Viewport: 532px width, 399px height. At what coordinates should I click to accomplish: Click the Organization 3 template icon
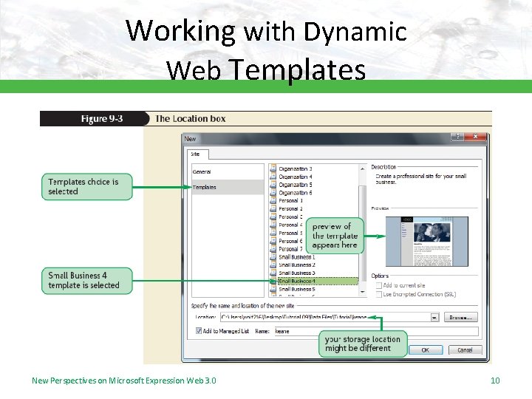[x=273, y=168]
